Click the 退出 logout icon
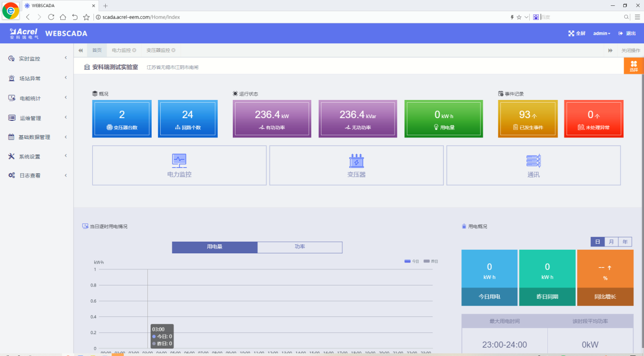The image size is (644, 356). pyautogui.click(x=621, y=33)
